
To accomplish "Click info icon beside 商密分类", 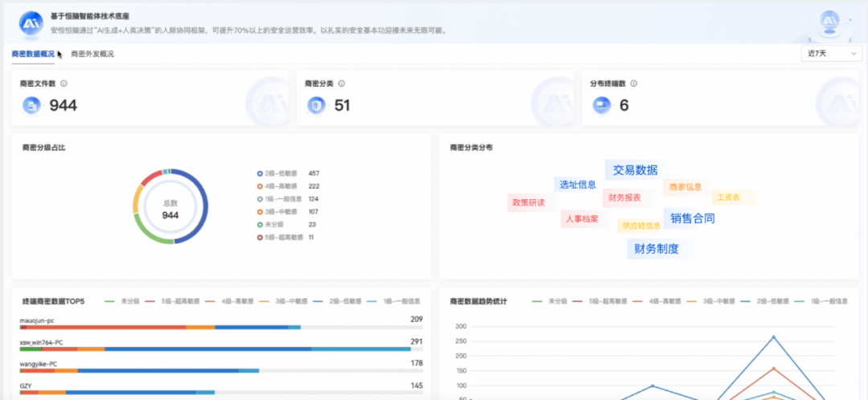I will [342, 83].
